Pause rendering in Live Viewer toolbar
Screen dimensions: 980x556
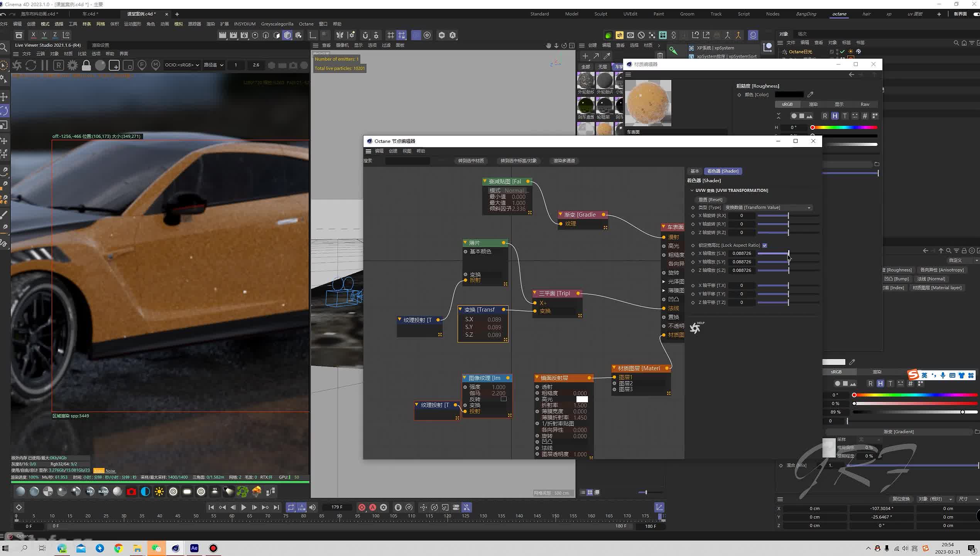click(45, 65)
